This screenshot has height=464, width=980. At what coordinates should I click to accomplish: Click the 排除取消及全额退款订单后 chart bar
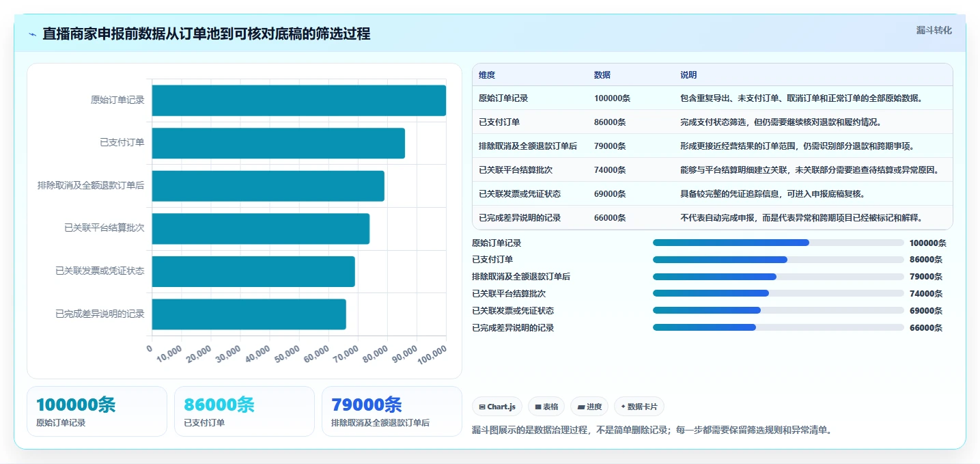pyautogui.click(x=268, y=186)
